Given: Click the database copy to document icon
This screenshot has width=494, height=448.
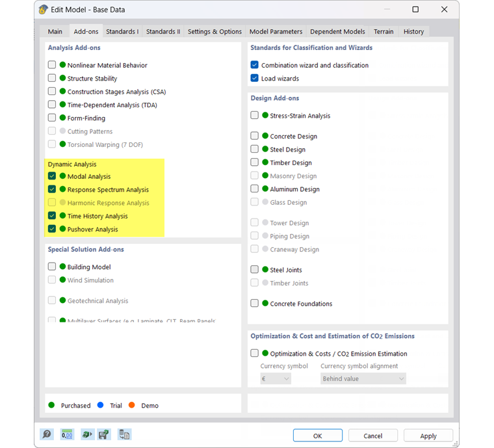Looking at the screenshot, I should [x=124, y=434].
